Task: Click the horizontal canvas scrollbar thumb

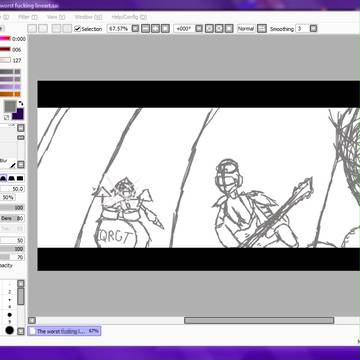Action: pyautogui.click(x=259, y=320)
